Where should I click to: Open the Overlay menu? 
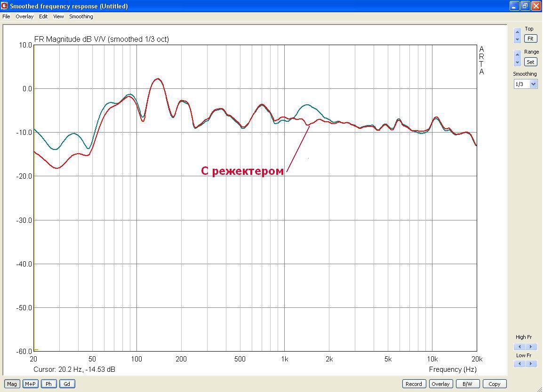click(24, 16)
